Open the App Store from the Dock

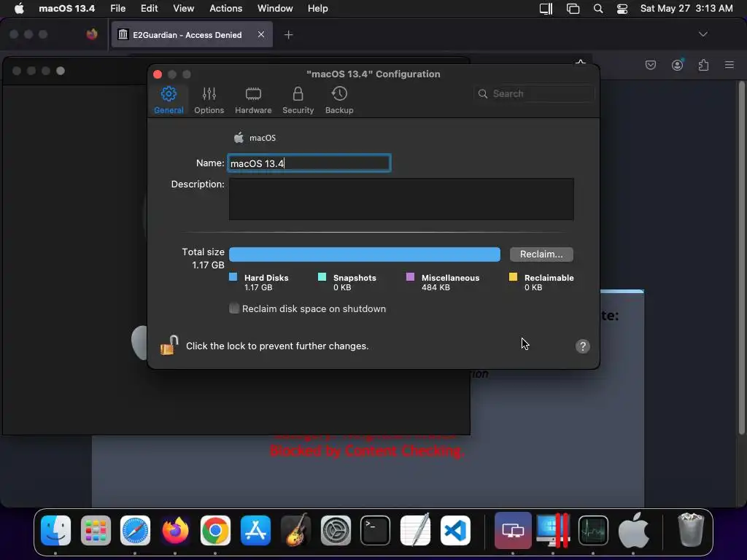(255, 531)
